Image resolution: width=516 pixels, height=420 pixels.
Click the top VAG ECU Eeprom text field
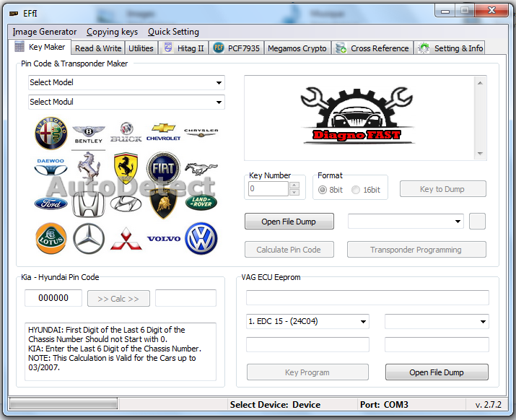click(x=367, y=297)
